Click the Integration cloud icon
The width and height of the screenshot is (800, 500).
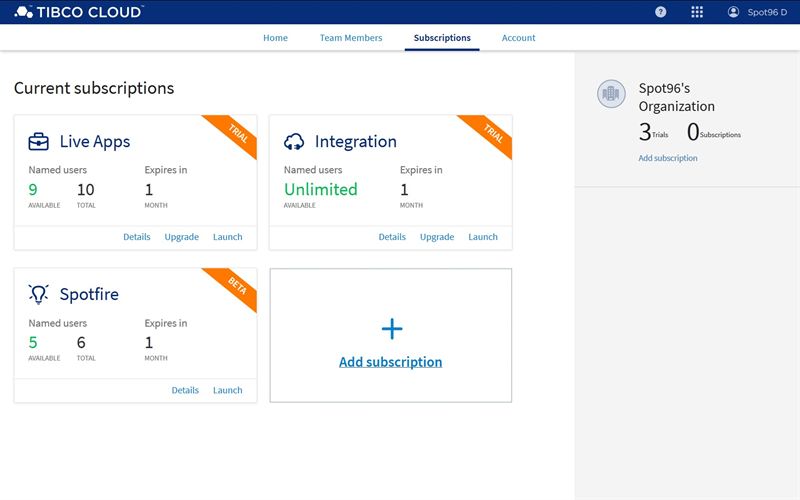tap(295, 141)
